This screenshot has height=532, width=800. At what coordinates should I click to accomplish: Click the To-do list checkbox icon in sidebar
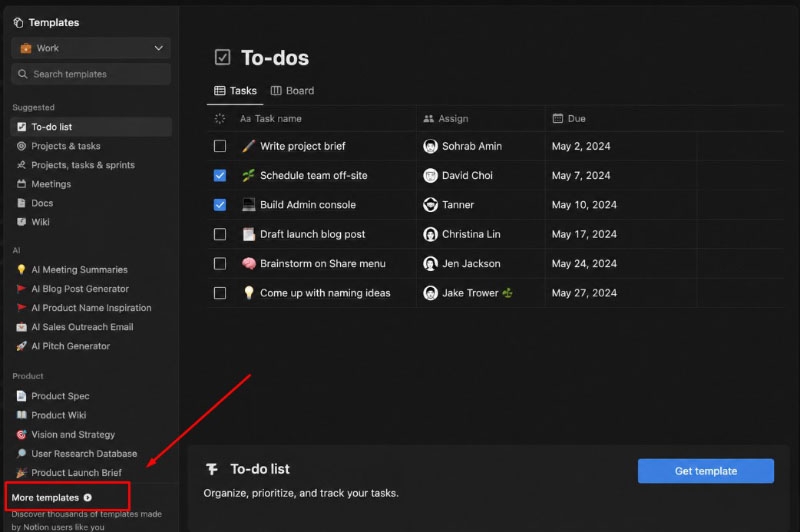[21, 126]
